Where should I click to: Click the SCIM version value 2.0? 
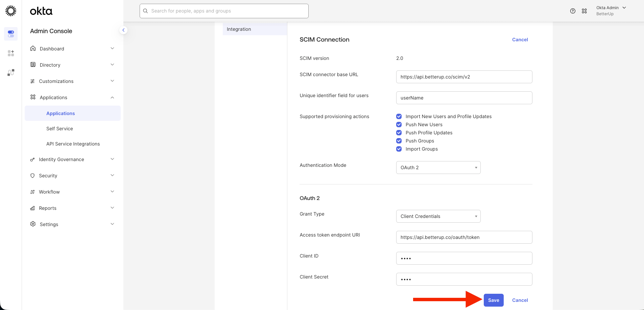click(400, 58)
